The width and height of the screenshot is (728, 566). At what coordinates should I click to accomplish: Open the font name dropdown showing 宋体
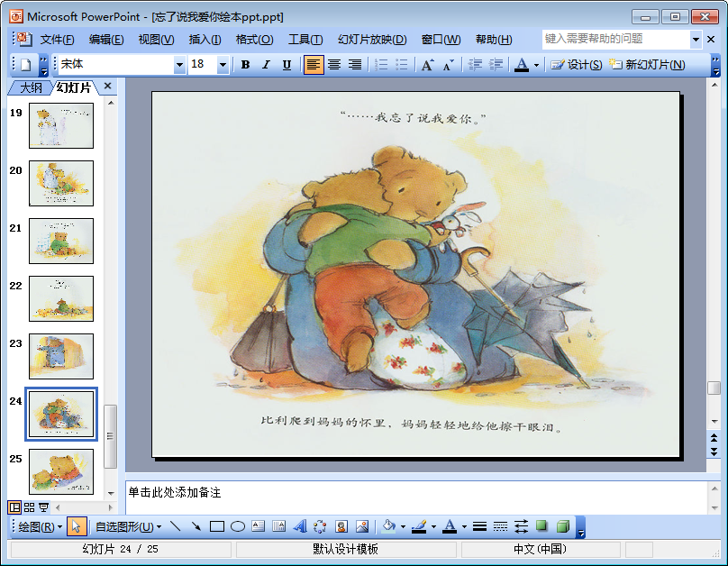(x=179, y=65)
